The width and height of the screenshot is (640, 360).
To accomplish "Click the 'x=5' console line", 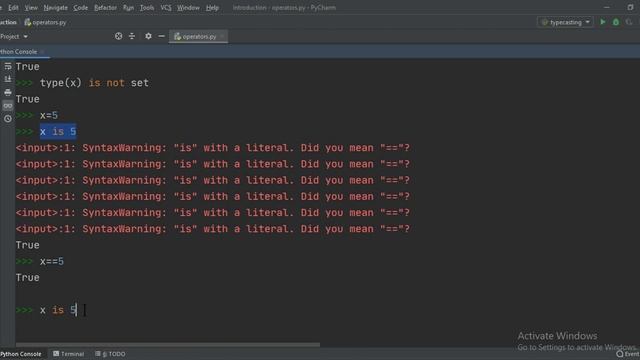I will [x=49, y=116].
